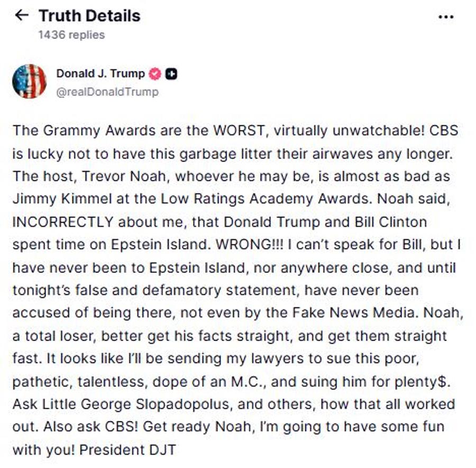Screen dimensions: 476x468
Task: Open Donald J. Trump's profile avatar
Action: click(x=30, y=81)
